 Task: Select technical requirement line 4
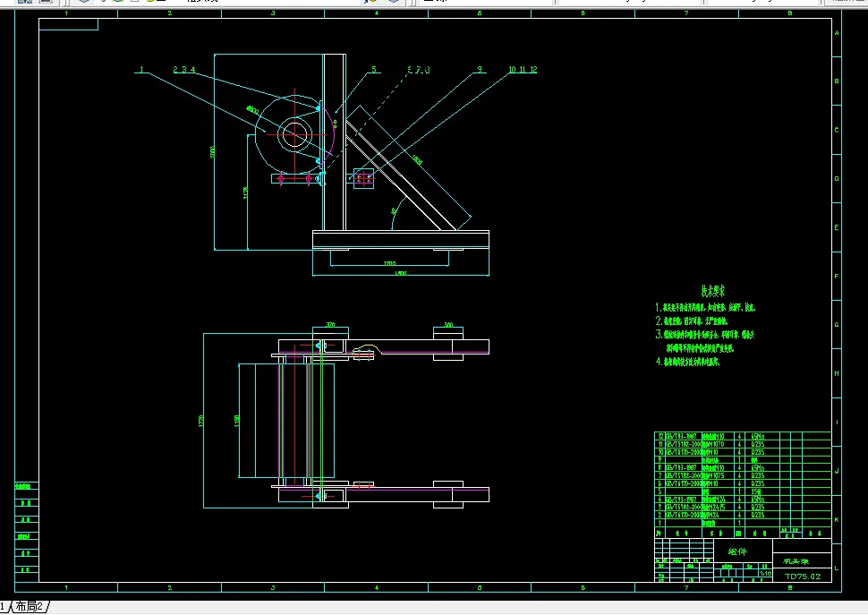click(x=687, y=362)
